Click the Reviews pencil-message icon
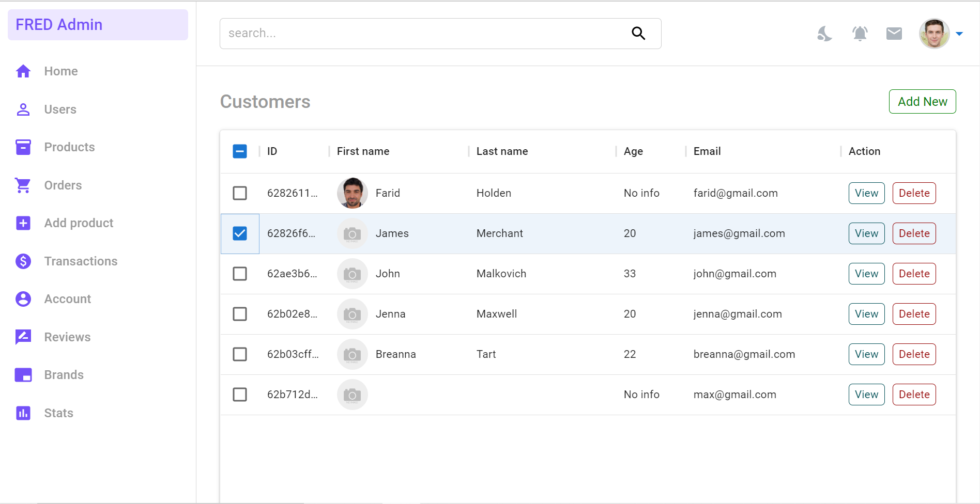The width and height of the screenshot is (980, 504). tap(23, 337)
